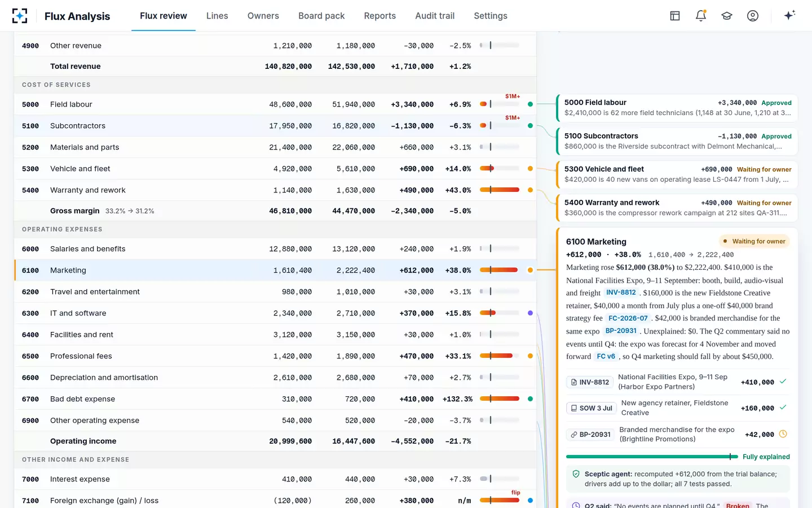Viewport: 812px width, 508px height.
Task: Click the pending clock icon for BP-20931 evidence
Action: coord(783,434)
